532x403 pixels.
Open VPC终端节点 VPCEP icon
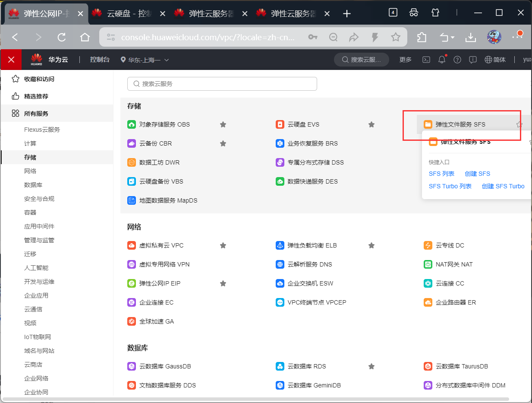click(x=280, y=302)
